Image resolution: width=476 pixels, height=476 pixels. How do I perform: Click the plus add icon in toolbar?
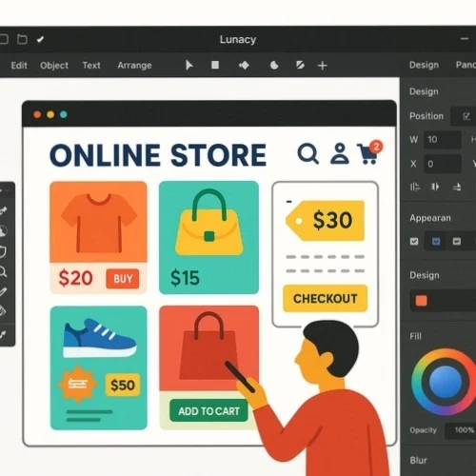(323, 66)
